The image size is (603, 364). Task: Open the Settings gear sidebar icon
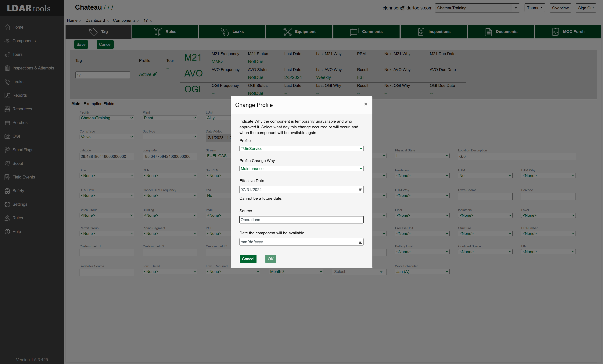click(7, 204)
